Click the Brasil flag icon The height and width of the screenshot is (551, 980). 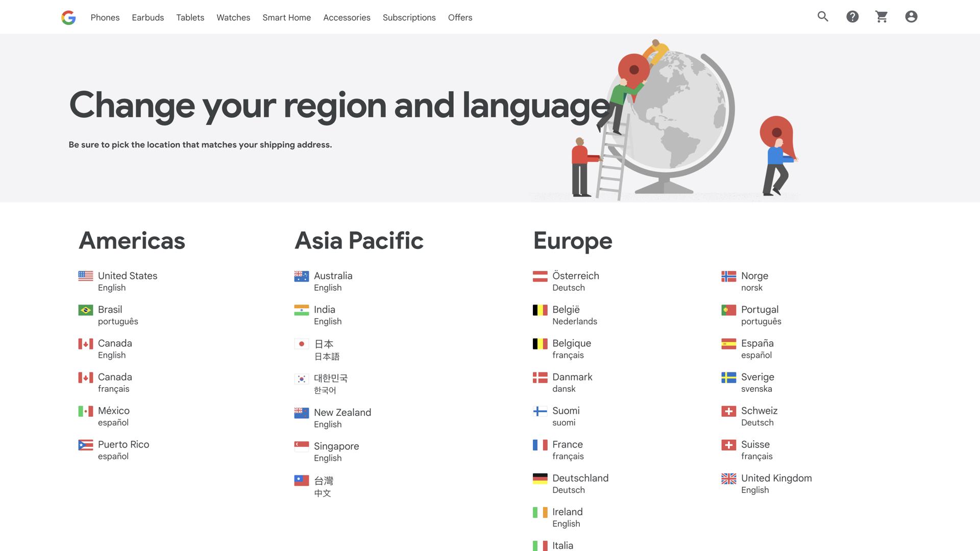coord(85,310)
